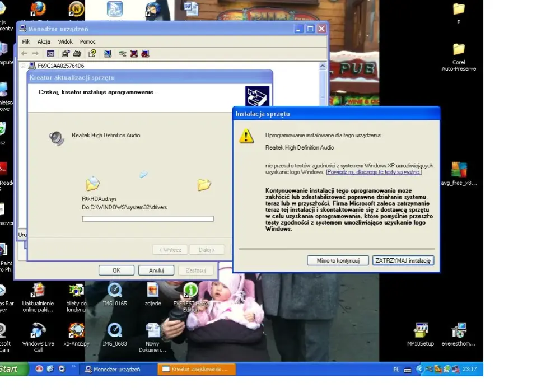560x392 pixels.
Task: Click the speaker icon beside Realtek High Definition Audio
Action: click(x=57, y=138)
